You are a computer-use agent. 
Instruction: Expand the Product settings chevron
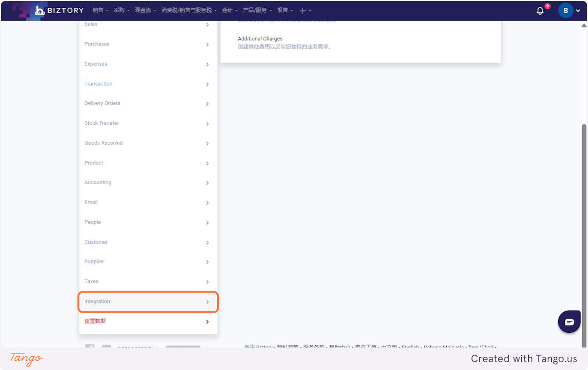207,163
